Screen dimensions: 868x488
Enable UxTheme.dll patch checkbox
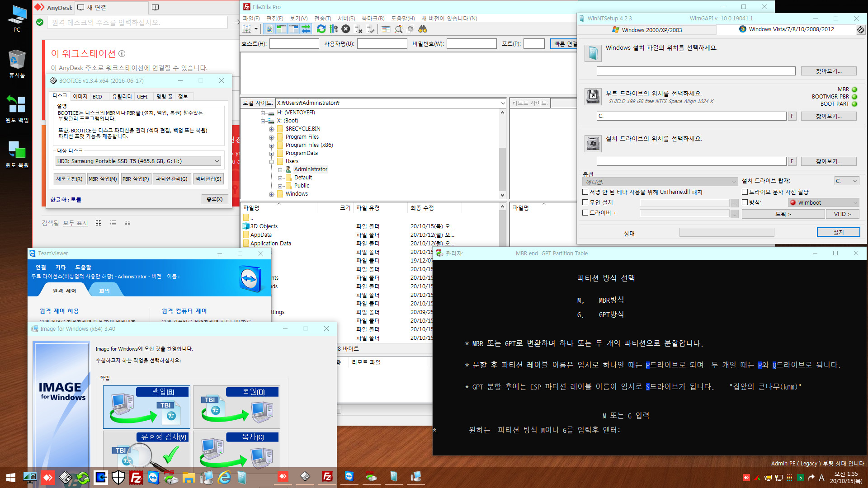[x=585, y=192]
